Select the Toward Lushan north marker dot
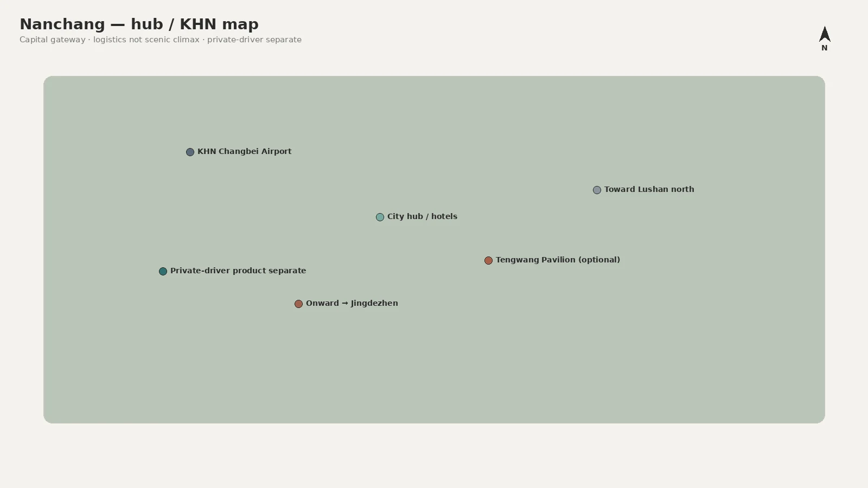The height and width of the screenshot is (488, 868). coord(597,190)
